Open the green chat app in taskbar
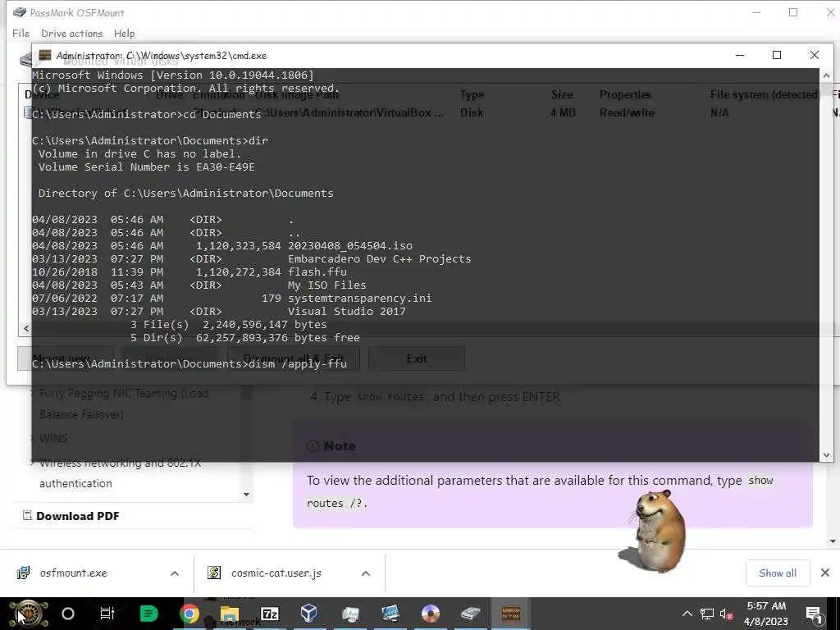 [x=148, y=614]
